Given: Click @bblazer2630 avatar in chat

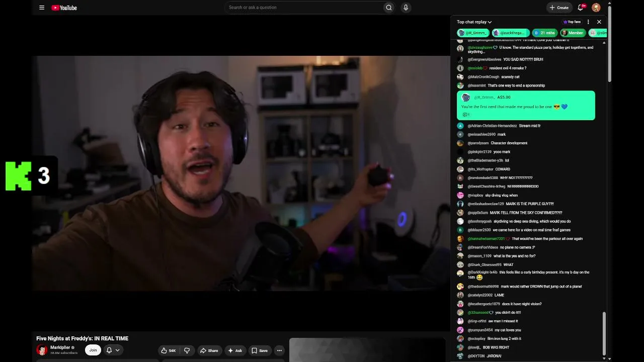Looking at the screenshot, I should [460, 230].
